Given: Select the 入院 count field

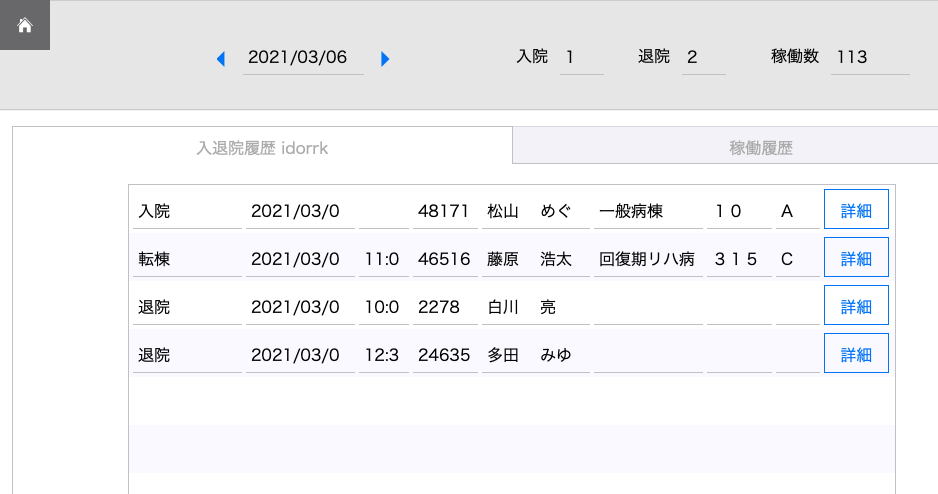Looking at the screenshot, I should [x=581, y=57].
